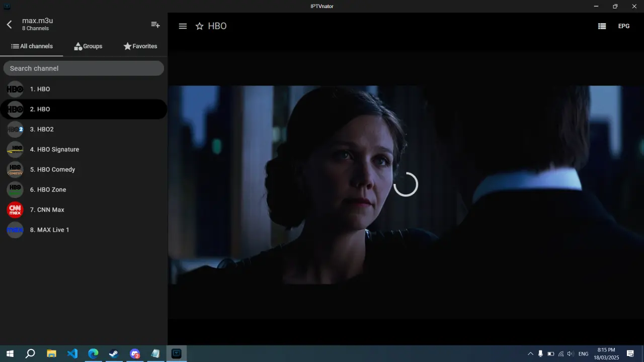Go back with the left arrow icon
644x362 pixels.
(x=9, y=24)
